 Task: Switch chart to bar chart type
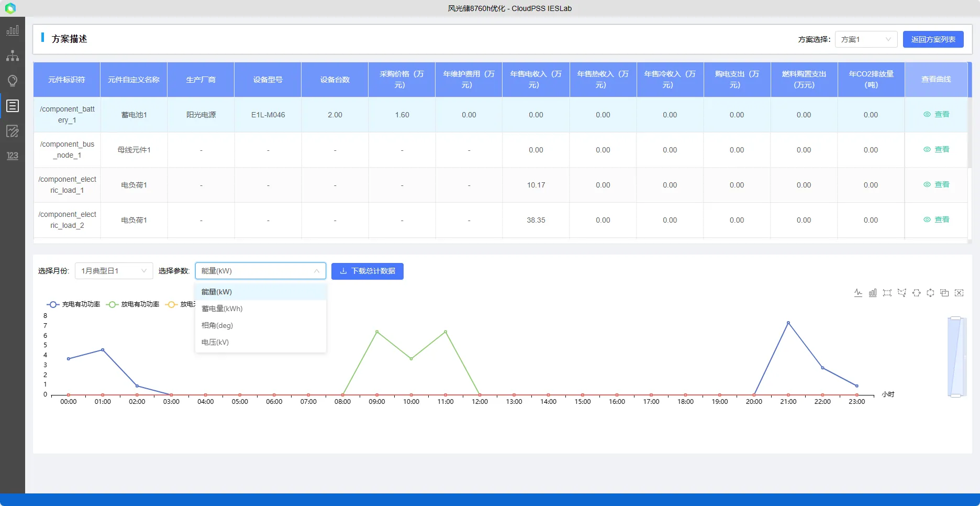[873, 293]
